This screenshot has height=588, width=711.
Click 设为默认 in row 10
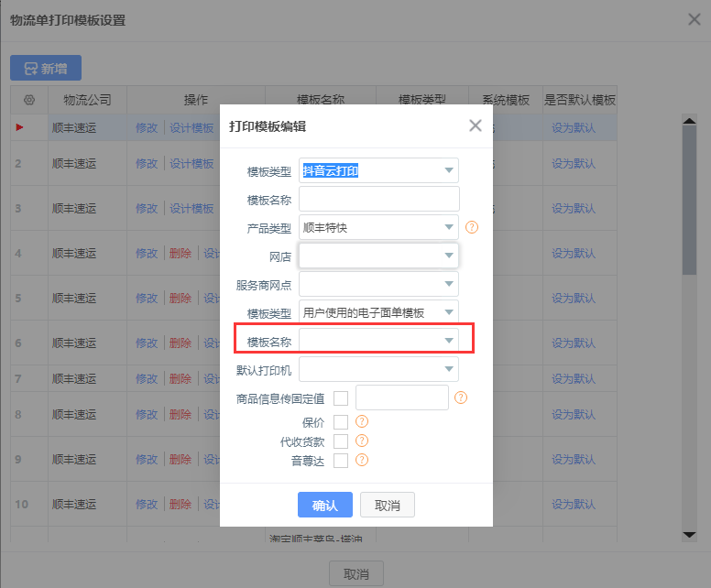(574, 504)
